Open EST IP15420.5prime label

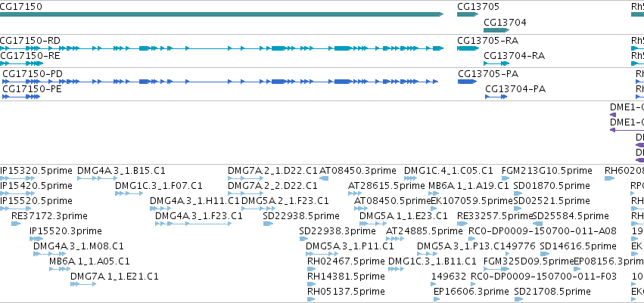pyautogui.click(x=36, y=186)
